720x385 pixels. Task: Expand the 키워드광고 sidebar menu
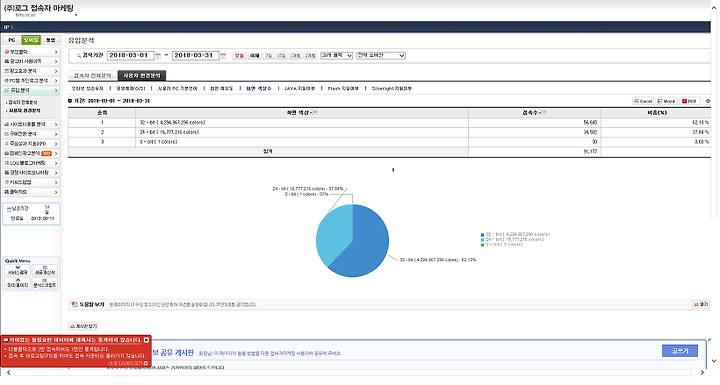pos(31,182)
